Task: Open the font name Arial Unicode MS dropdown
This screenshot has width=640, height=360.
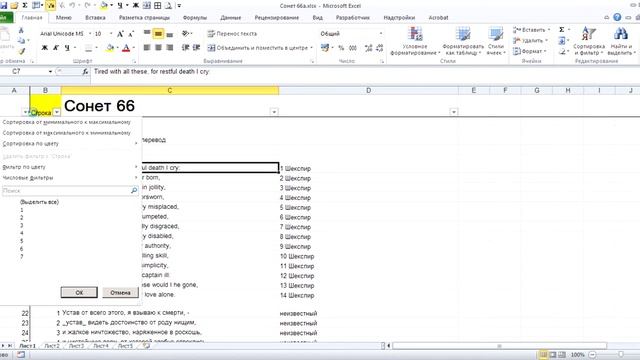Action: coord(90,33)
